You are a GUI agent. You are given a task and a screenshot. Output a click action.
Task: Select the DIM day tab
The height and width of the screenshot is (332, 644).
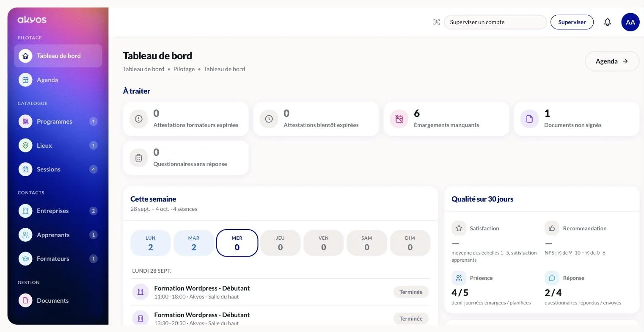coord(410,243)
